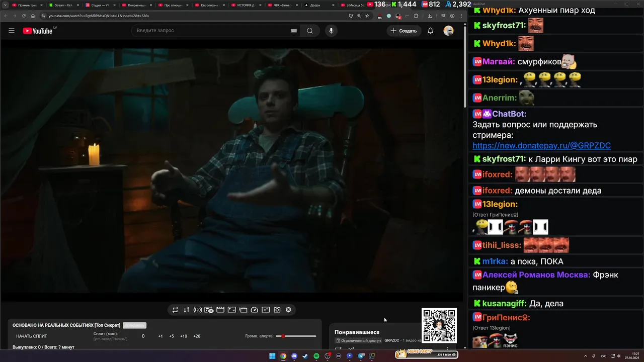The image size is (644, 362).
Task: Switch to the "Студия — VK" tab
Action: click(x=100, y=5)
